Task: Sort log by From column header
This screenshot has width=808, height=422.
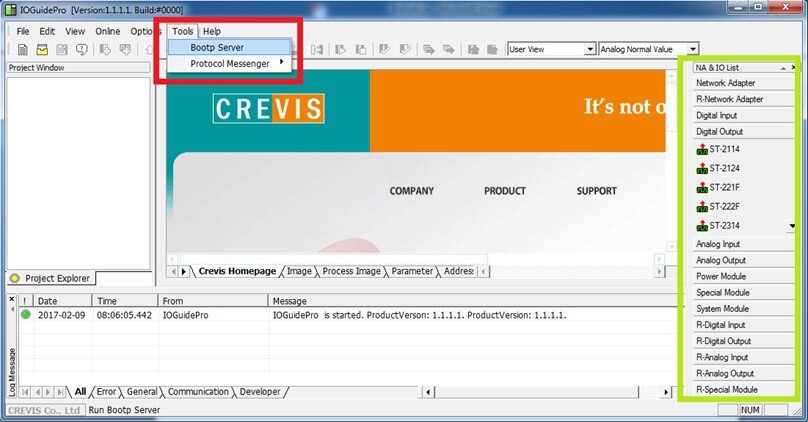Action: tap(213, 301)
